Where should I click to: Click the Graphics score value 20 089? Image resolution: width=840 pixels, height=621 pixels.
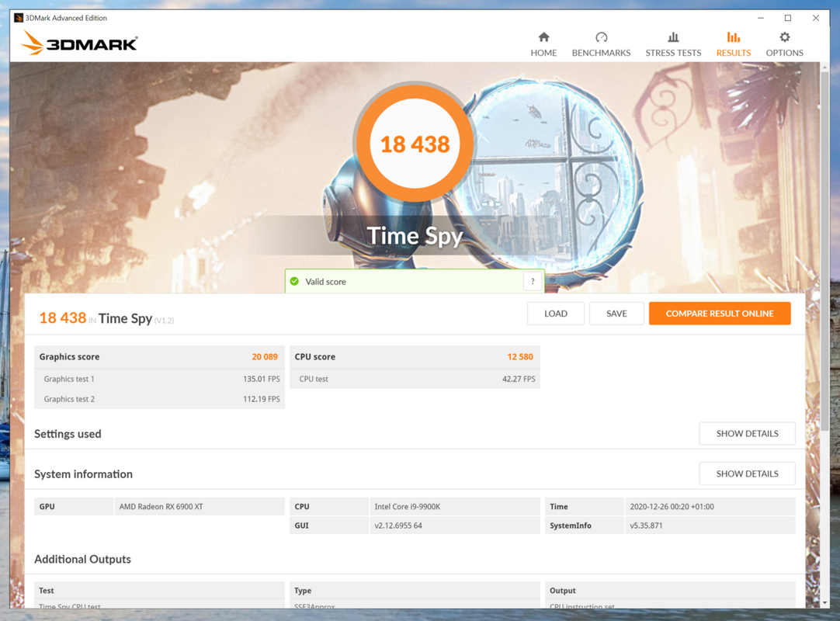point(265,357)
